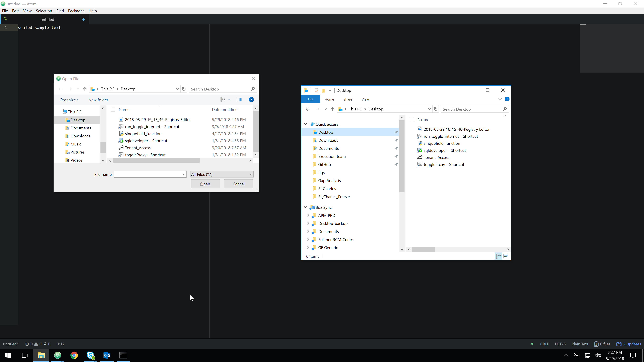Screen dimensions: 644x362
Task: Click volume icon in system tray
Action: [x=598, y=355]
